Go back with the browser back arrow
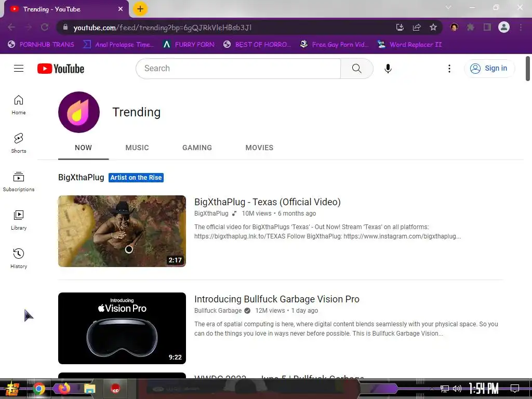The height and width of the screenshot is (399, 532). click(11, 27)
